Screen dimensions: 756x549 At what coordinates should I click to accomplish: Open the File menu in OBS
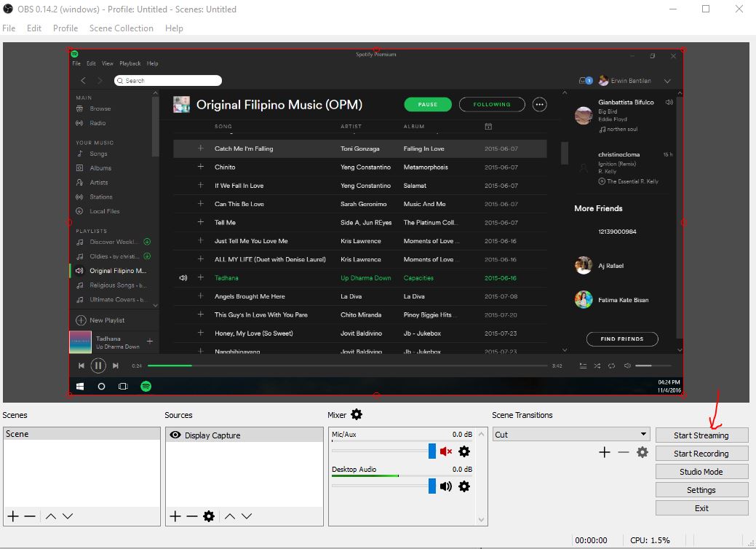[9, 28]
